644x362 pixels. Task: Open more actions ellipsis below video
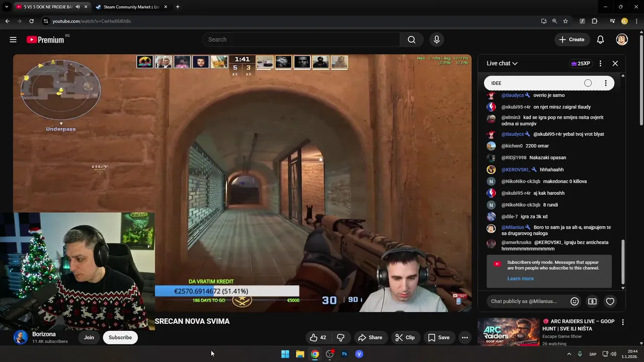click(x=465, y=337)
